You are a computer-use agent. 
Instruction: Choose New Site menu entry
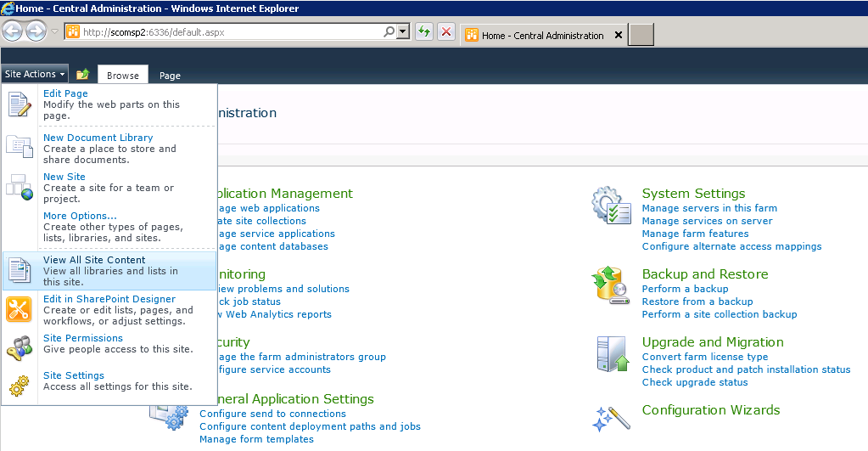pyautogui.click(x=109, y=187)
